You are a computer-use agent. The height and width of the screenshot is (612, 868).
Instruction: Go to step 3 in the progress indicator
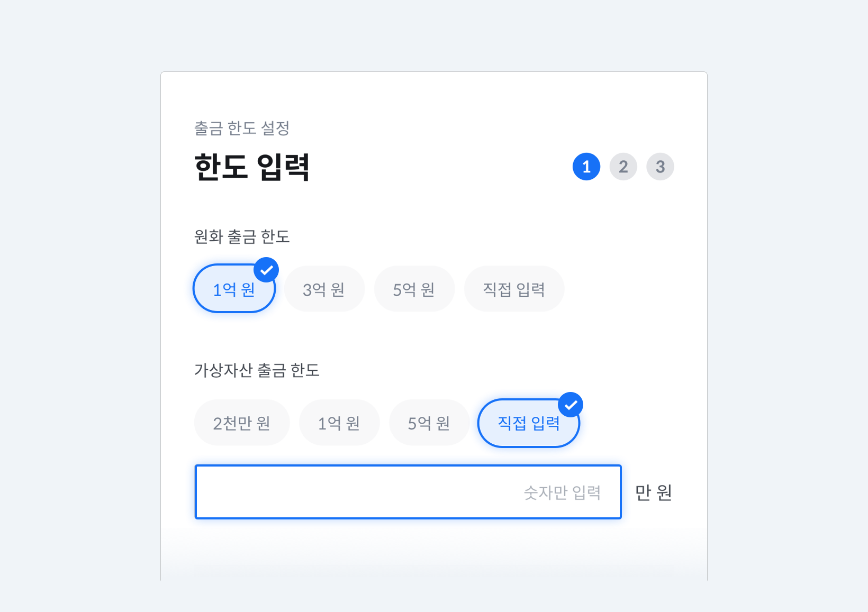click(660, 167)
